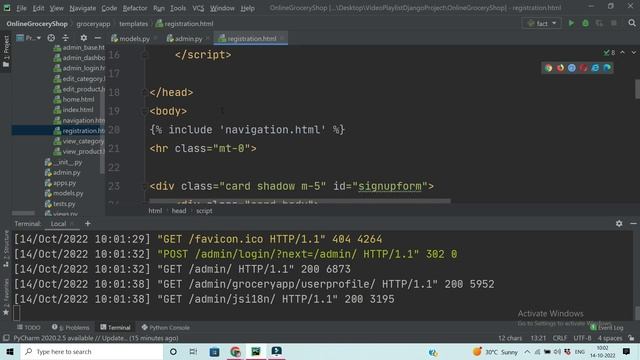The height and width of the screenshot is (360, 640).
Task: Hide the Terminal panel with minus icon
Action: click(x=633, y=224)
